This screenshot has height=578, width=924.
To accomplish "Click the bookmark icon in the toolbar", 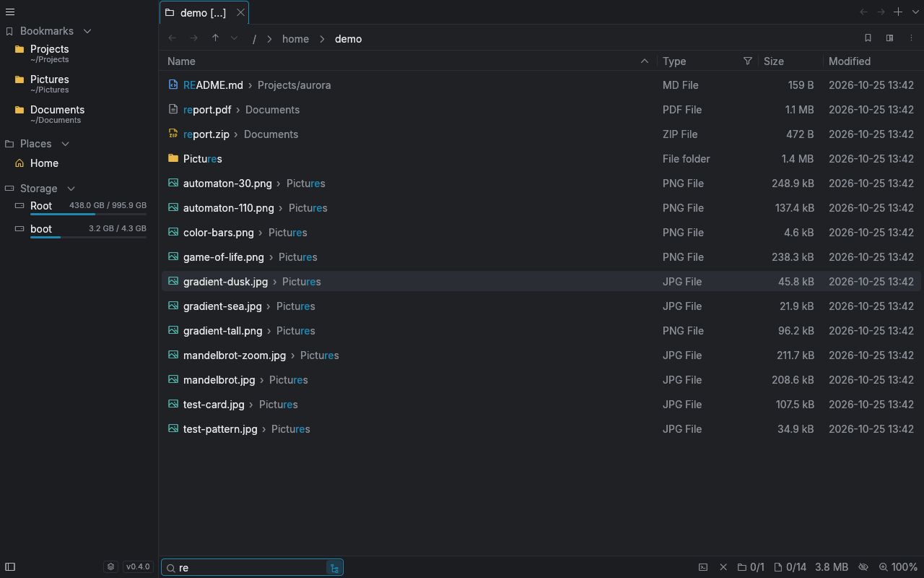I will 868,38.
